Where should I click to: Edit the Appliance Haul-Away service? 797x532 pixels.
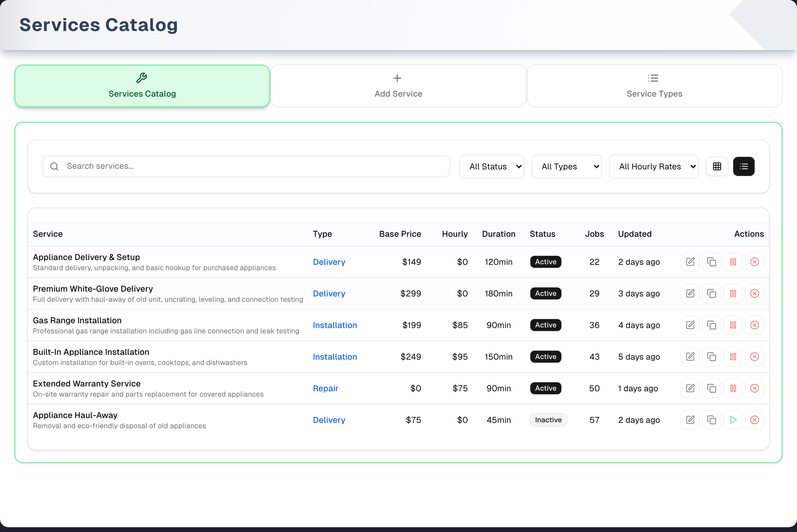[690, 420]
